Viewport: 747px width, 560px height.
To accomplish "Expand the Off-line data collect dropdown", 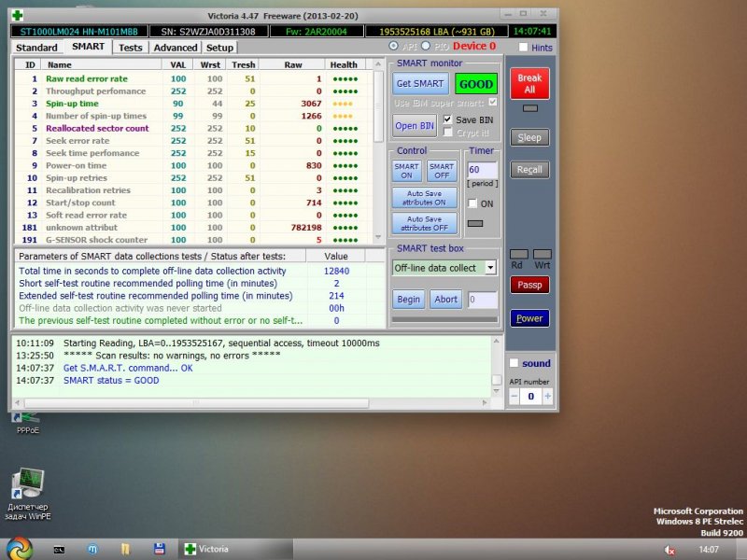I will pos(490,268).
